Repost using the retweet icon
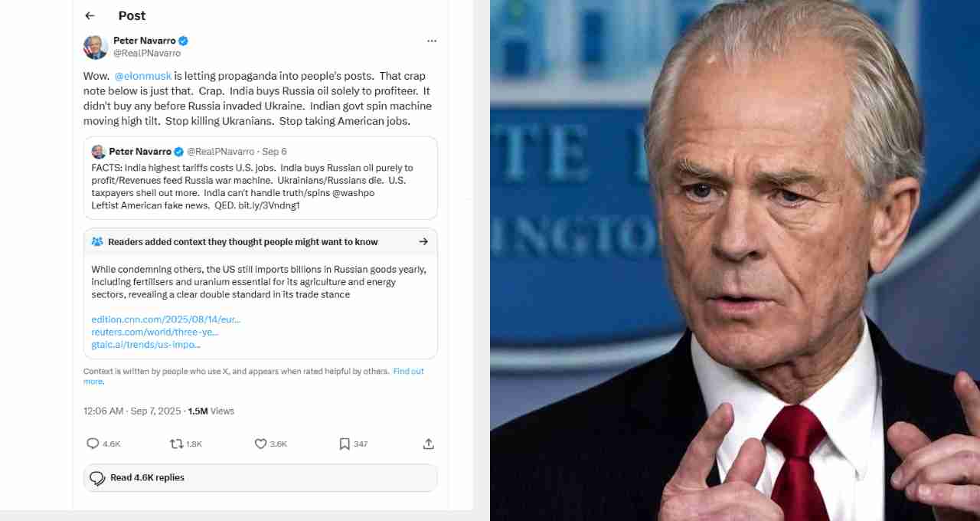Screen dimensions: 980x521 point(176,444)
